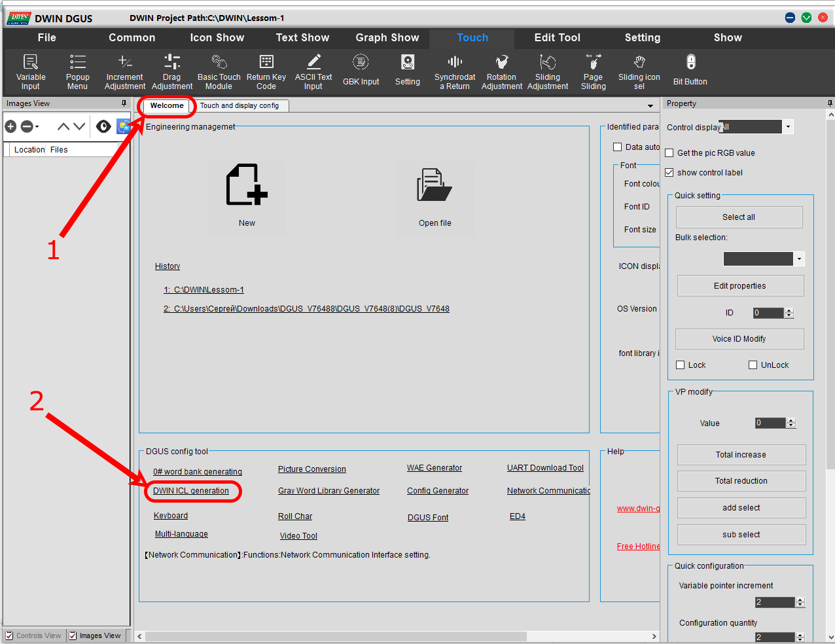
Task: Select the Variable Input touch tool
Action: click(31, 71)
